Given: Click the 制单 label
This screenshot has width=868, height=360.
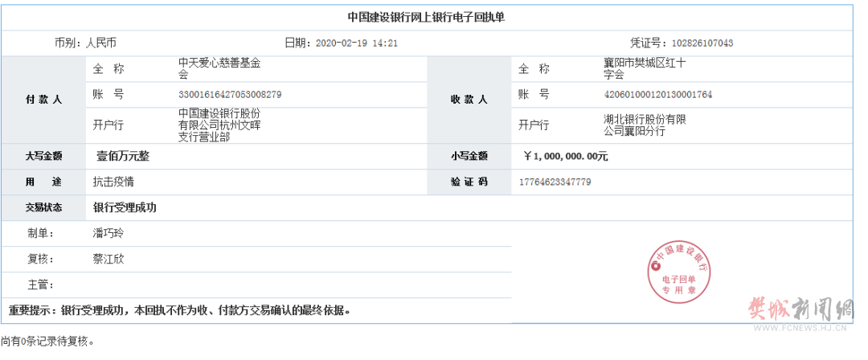Looking at the screenshot, I should [41, 233].
